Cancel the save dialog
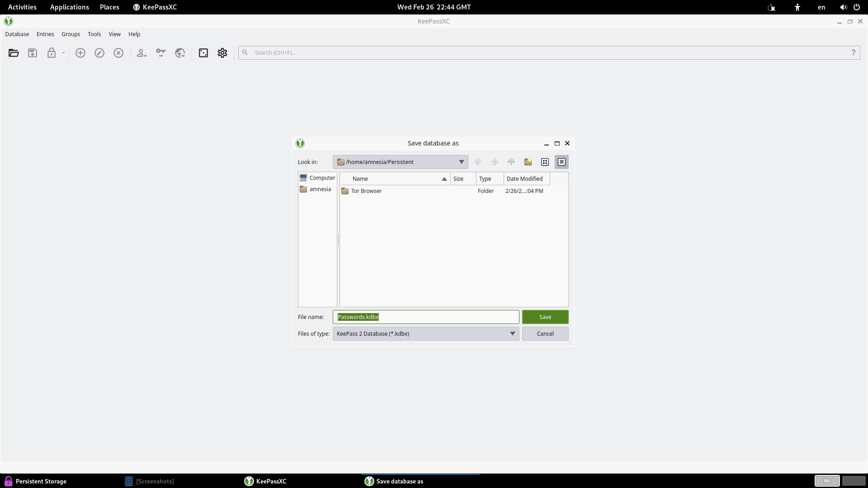This screenshot has width=868, height=488. 545,333
